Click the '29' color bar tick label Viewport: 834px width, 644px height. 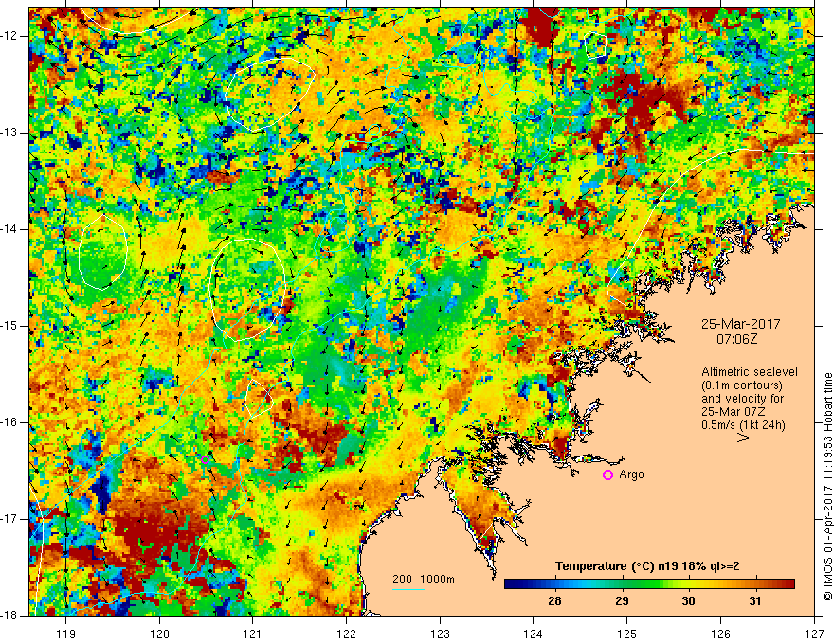622,601
